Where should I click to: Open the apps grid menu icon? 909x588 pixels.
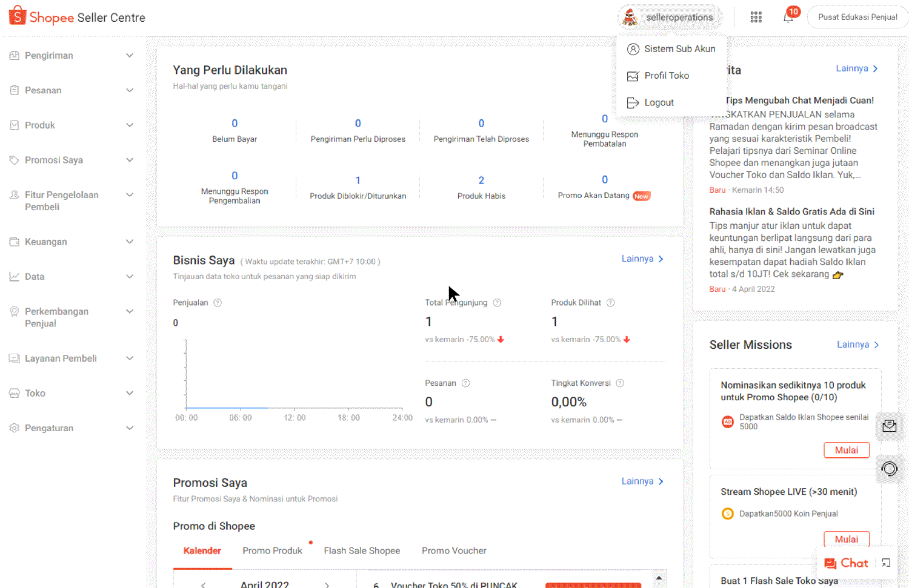(756, 17)
